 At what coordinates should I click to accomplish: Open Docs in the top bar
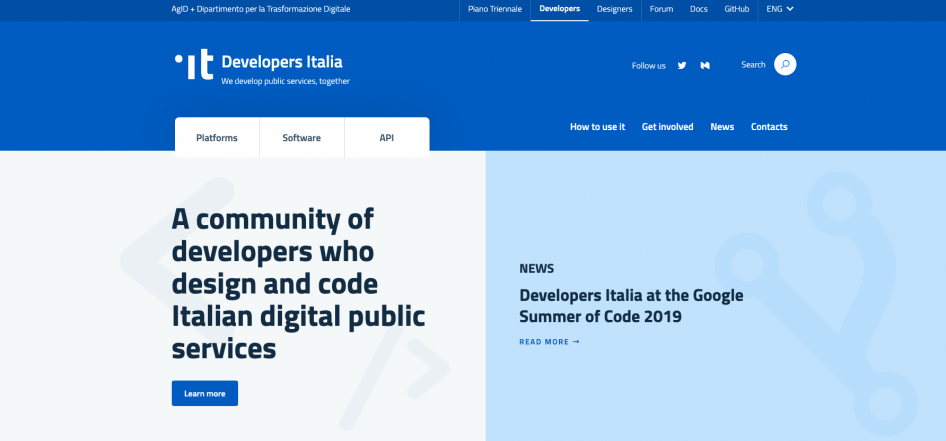click(699, 9)
